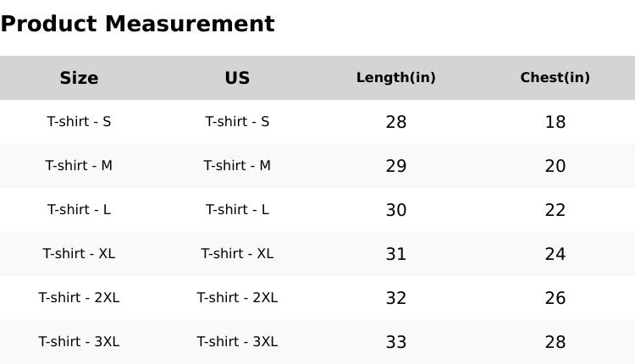Click the length value 32
Viewport: 635px width, 364px height.
pyautogui.click(x=395, y=298)
